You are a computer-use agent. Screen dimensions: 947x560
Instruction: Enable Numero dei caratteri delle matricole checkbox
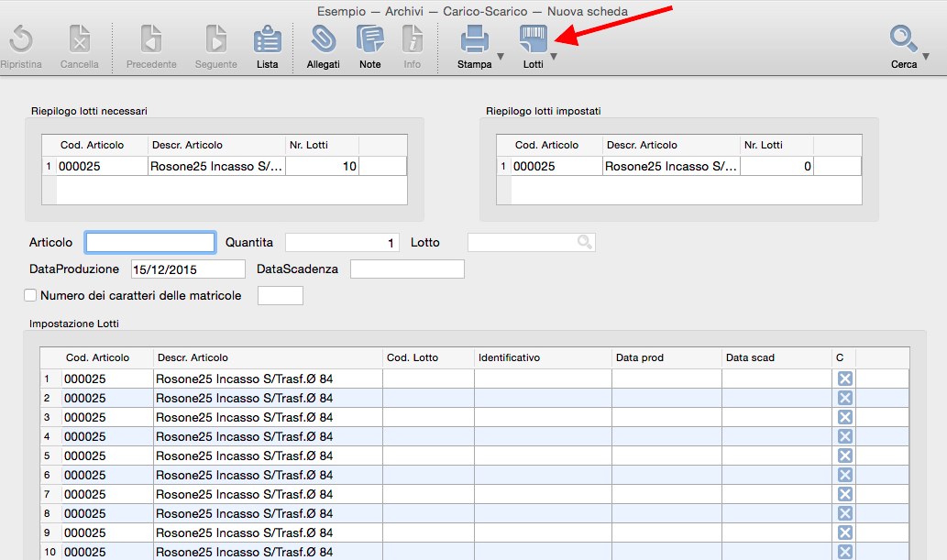click(x=30, y=295)
